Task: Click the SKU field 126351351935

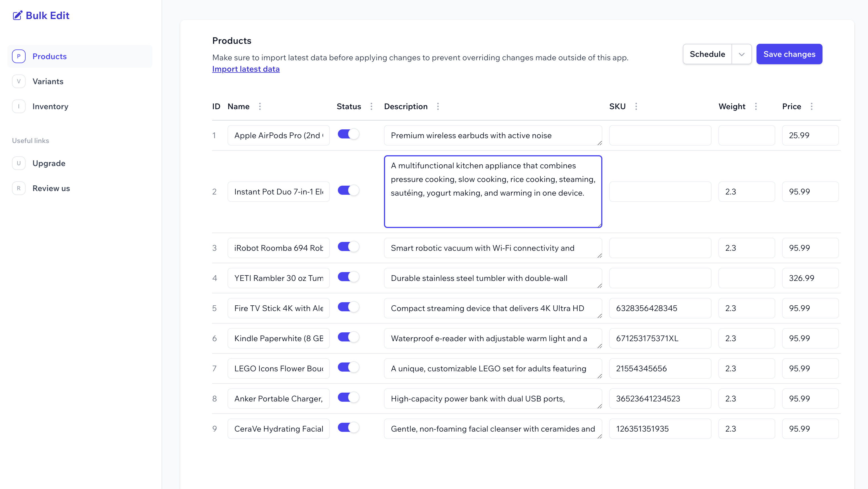Action: [660, 429]
